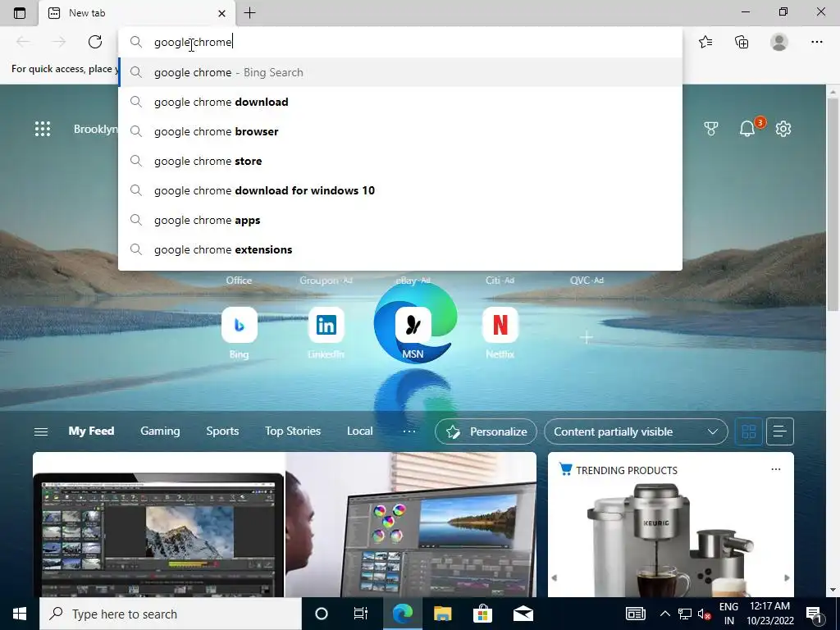The height and width of the screenshot is (630, 840).
Task: Open a new tab with plus button
Action: click(x=249, y=13)
